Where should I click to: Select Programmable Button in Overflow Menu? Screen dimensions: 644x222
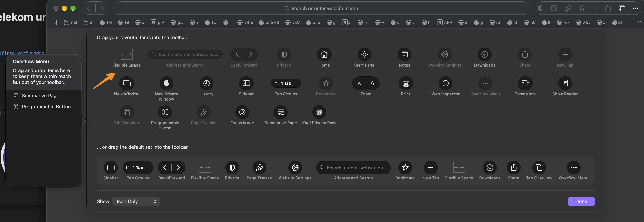[42, 107]
